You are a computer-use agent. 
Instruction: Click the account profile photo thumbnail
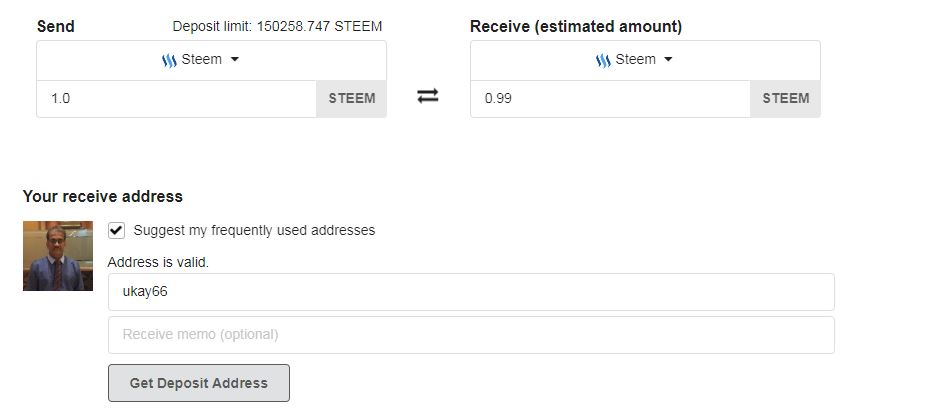pyautogui.click(x=58, y=256)
